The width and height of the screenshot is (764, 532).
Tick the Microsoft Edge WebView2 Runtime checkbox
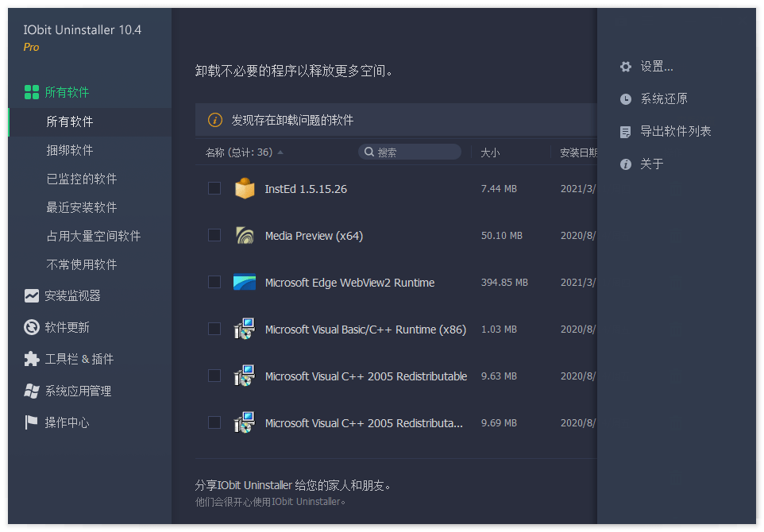point(214,282)
